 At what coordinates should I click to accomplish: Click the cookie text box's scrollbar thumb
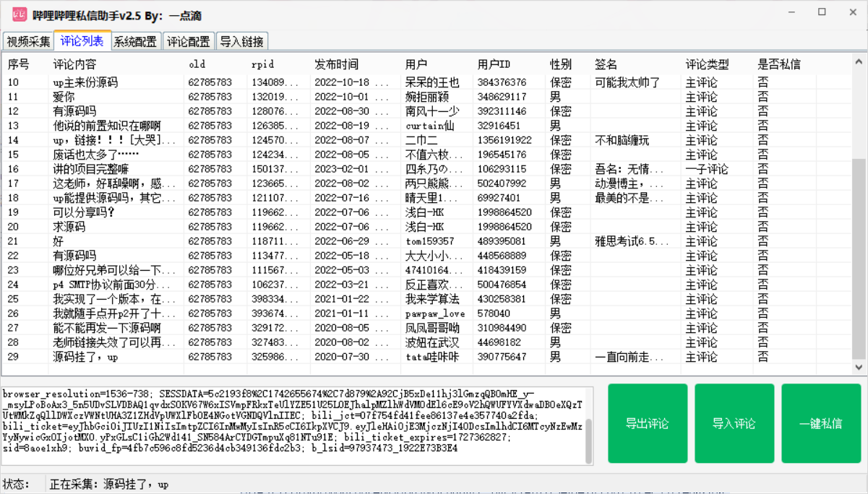pyautogui.click(x=589, y=441)
